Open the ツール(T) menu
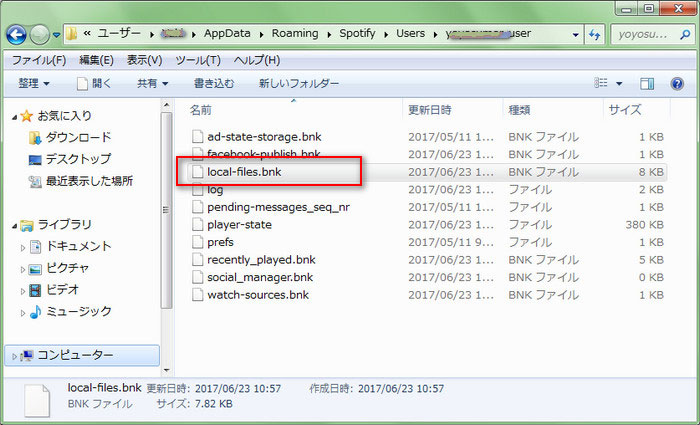 [x=198, y=60]
